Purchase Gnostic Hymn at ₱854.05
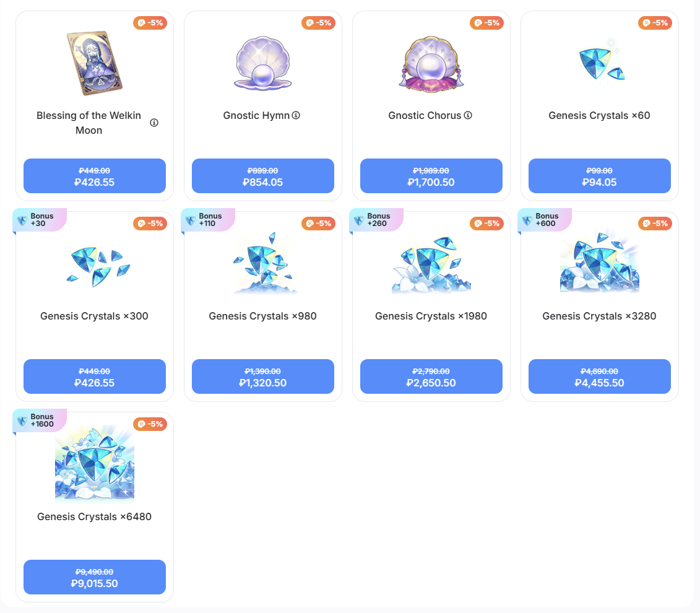Viewport: 700px width, 613px height. (x=263, y=176)
